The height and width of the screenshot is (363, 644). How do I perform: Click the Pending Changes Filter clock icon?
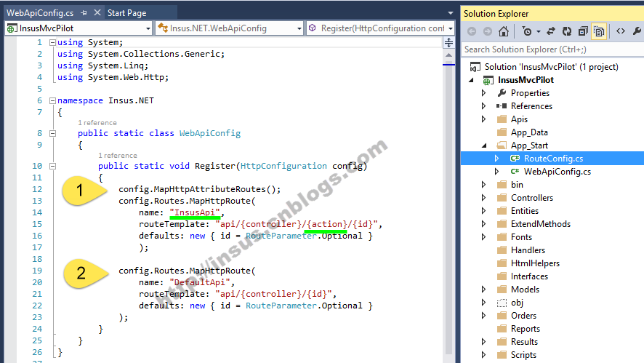526,31
